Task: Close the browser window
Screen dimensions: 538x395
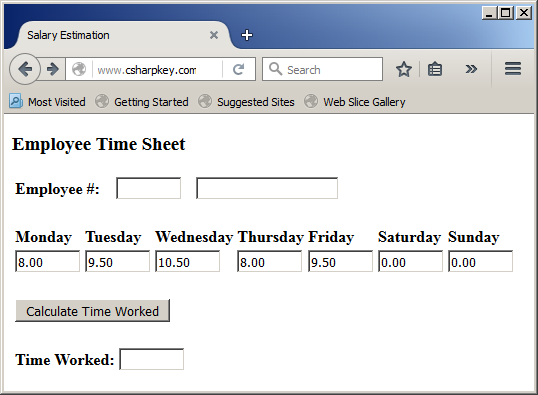Action: point(524,13)
